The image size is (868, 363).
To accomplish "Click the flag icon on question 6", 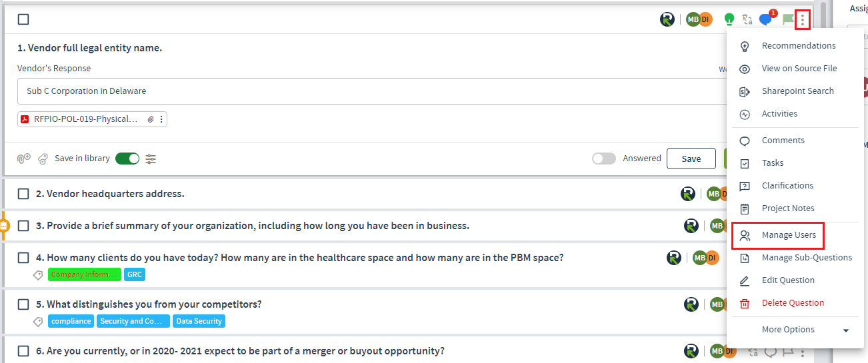I will pos(788,352).
